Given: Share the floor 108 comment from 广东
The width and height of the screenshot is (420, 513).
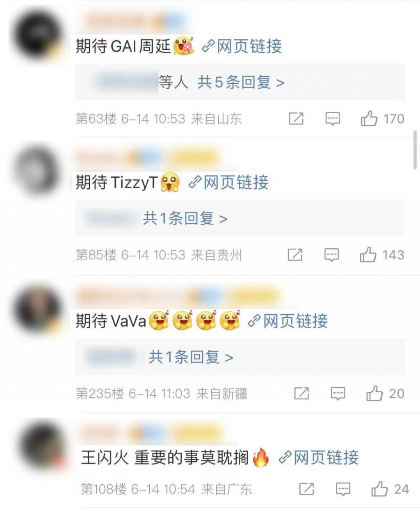Looking at the screenshot, I should (x=306, y=489).
